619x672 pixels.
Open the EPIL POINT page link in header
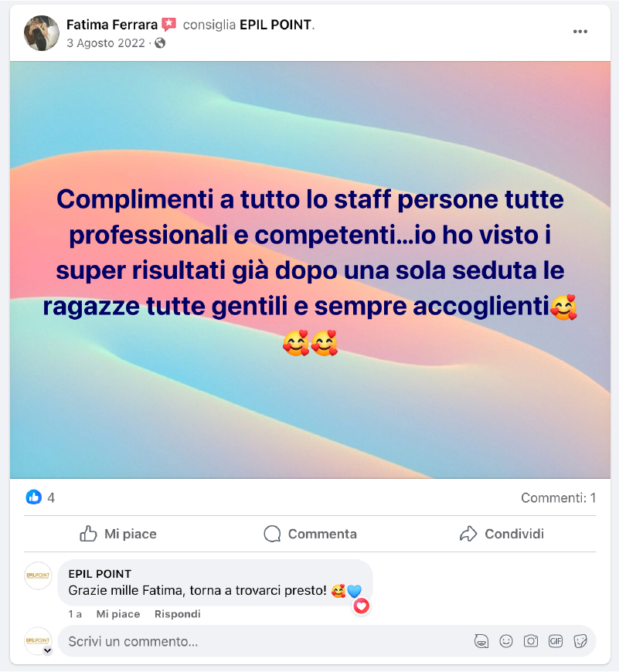coord(275,25)
